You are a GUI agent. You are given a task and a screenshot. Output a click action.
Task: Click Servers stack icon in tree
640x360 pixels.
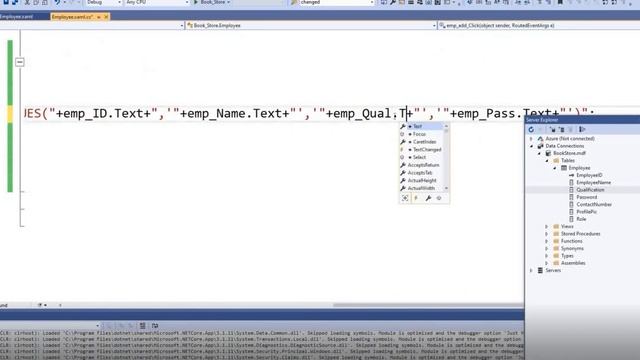coord(540,271)
